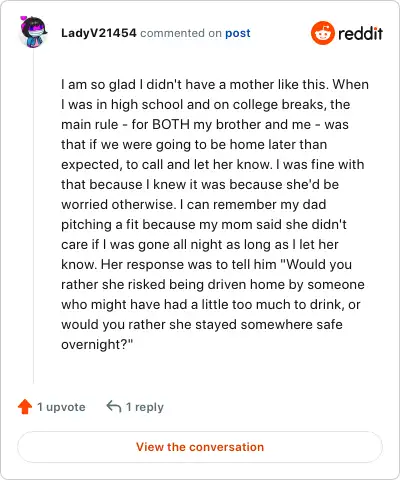The width and height of the screenshot is (400, 480).
Task: Open LadyV21454's avatar image
Action: [33, 32]
